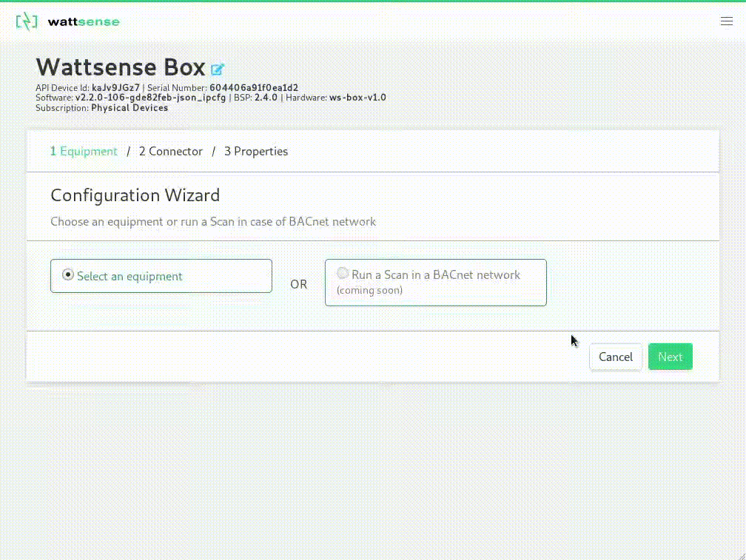Click the Wattsense Box device title

click(x=120, y=67)
